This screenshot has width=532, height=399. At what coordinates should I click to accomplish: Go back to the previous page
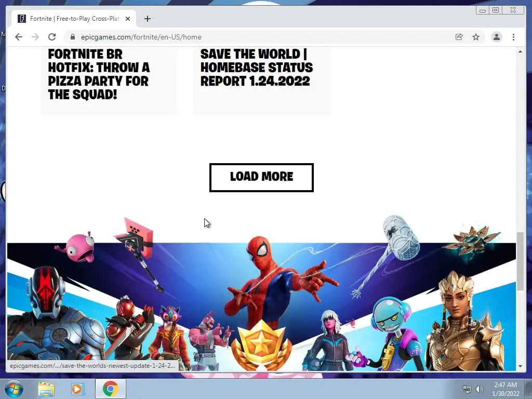click(x=19, y=37)
